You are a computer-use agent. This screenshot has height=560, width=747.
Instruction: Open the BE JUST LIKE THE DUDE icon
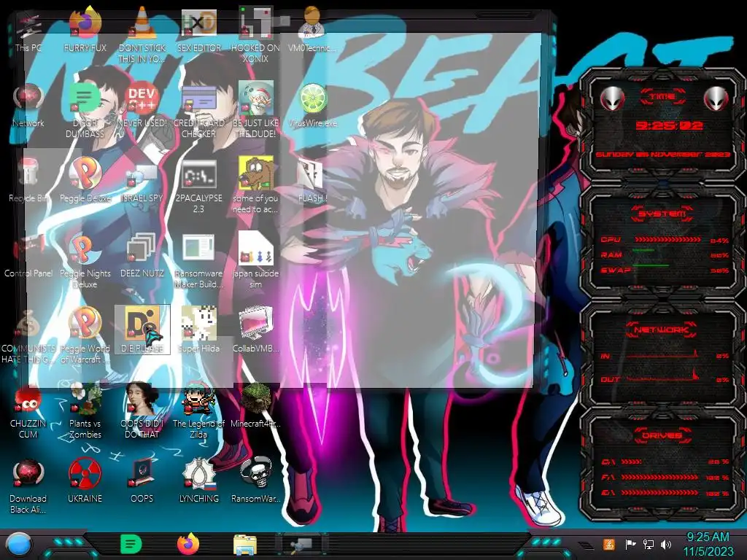pyautogui.click(x=255, y=109)
